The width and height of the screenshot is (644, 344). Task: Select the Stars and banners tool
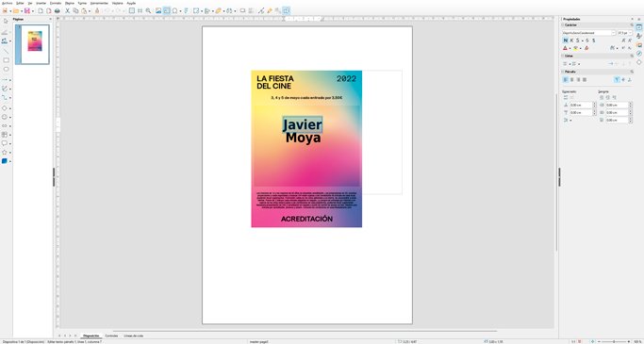[x=5, y=153]
